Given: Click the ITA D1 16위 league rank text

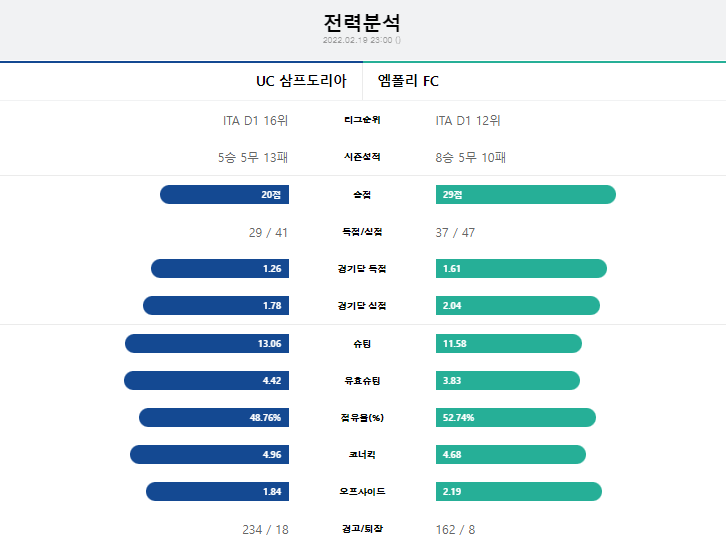Looking at the screenshot, I should click(x=256, y=121).
